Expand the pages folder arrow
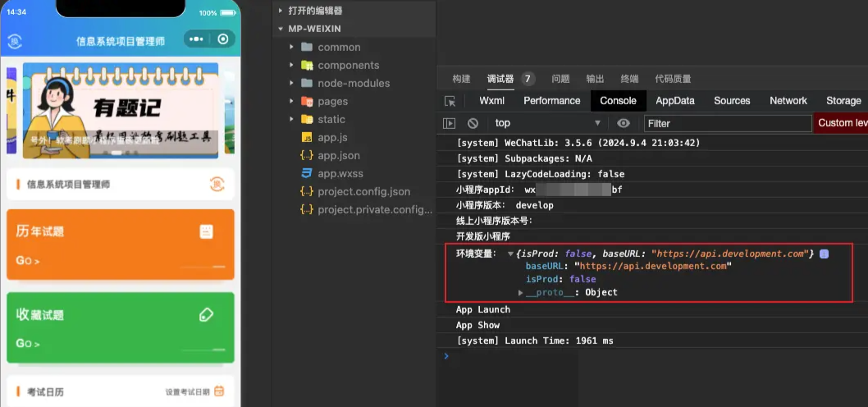Image resolution: width=868 pixels, height=407 pixels. point(292,101)
